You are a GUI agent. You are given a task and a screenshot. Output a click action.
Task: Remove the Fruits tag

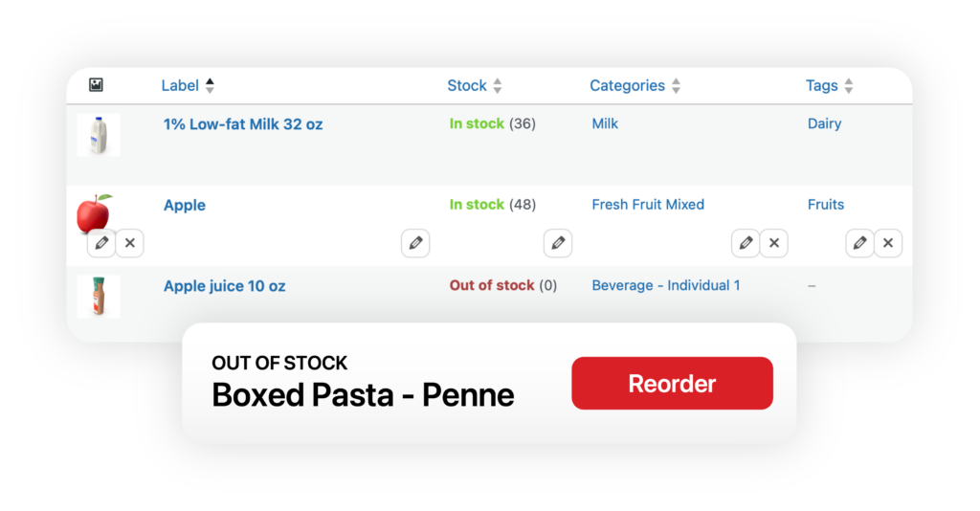coord(888,243)
